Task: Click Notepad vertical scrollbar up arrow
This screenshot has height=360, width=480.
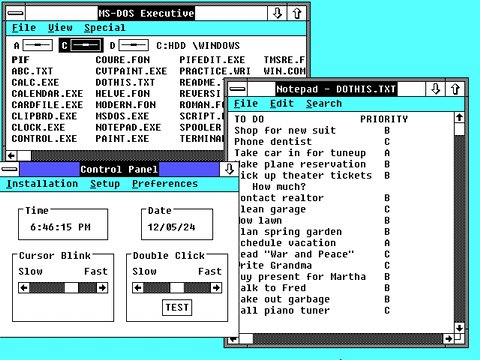Action: tap(459, 117)
